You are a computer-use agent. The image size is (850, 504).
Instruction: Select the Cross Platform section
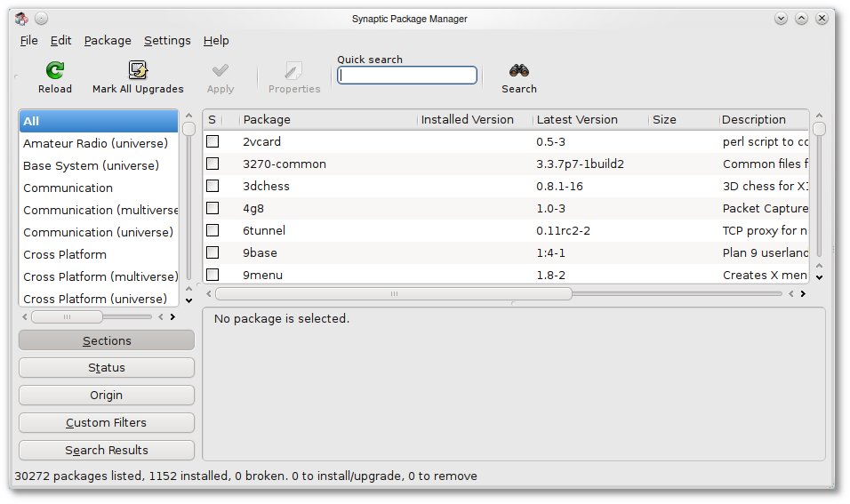coord(99,255)
